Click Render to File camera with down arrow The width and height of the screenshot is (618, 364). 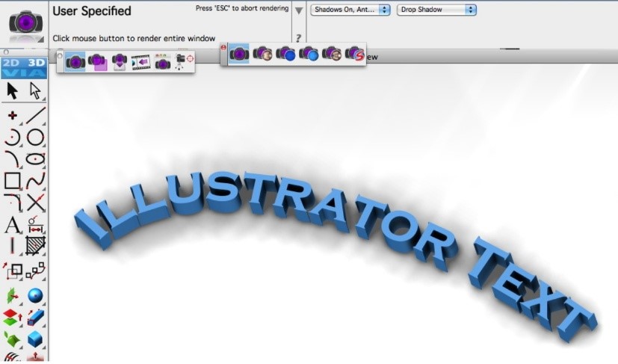pyautogui.click(x=120, y=62)
